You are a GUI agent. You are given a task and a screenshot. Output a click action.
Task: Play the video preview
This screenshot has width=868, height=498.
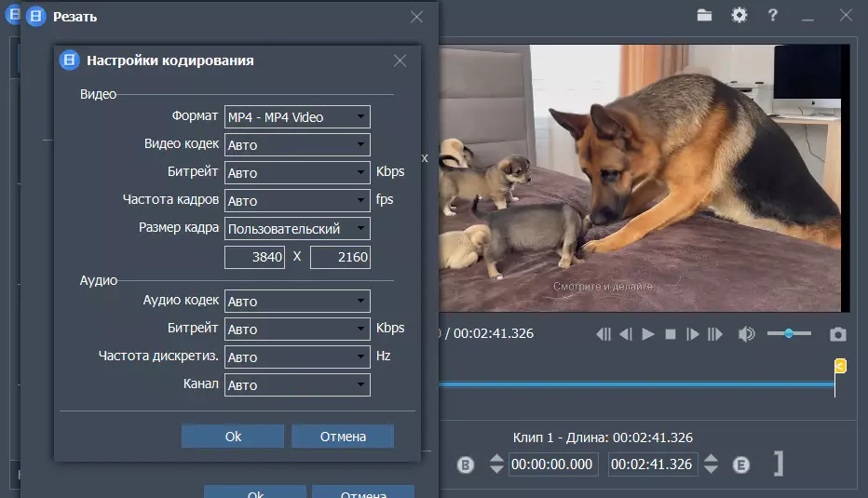point(648,334)
